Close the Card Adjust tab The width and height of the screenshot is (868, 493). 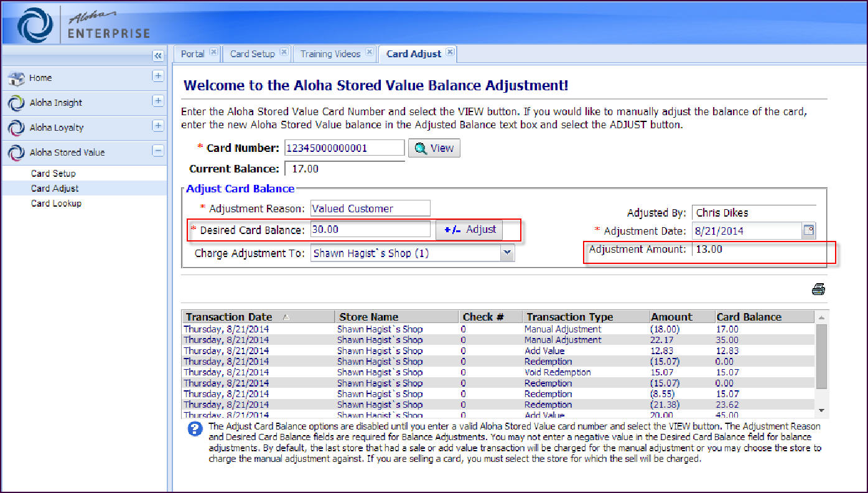tap(450, 52)
